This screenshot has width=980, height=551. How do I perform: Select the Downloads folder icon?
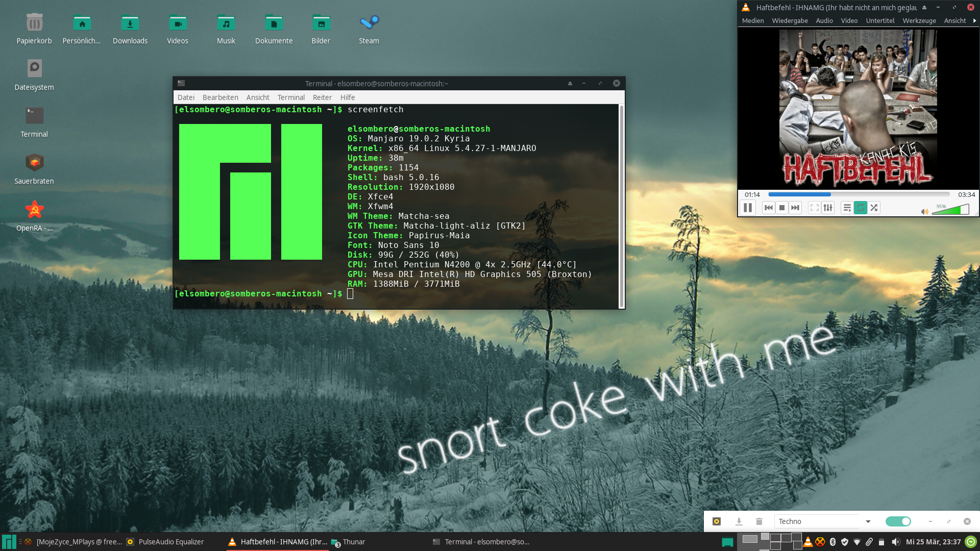(x=130, y=29)
